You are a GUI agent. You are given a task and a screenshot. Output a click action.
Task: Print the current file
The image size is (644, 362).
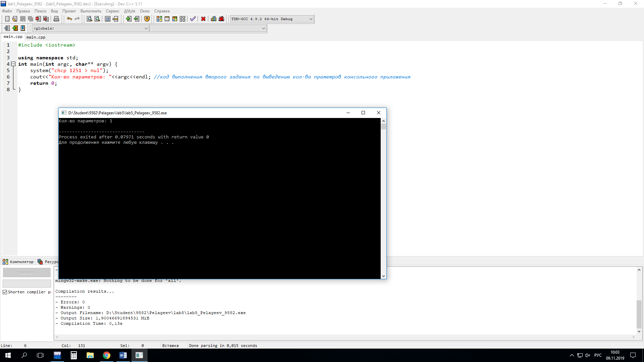point(56,19)
